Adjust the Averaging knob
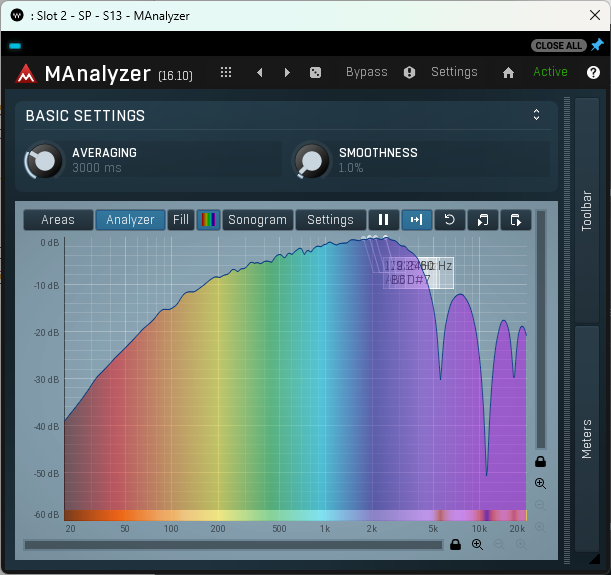The width and height of the screenshot is (611, 575). pyautogui.click(x=44, y=161)
